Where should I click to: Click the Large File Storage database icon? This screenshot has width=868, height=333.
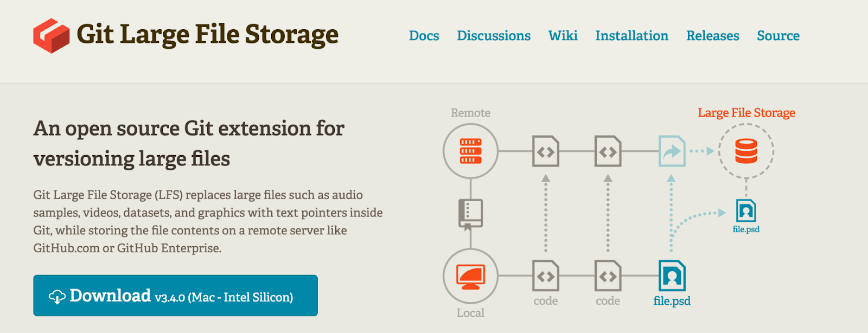(746, 151)
